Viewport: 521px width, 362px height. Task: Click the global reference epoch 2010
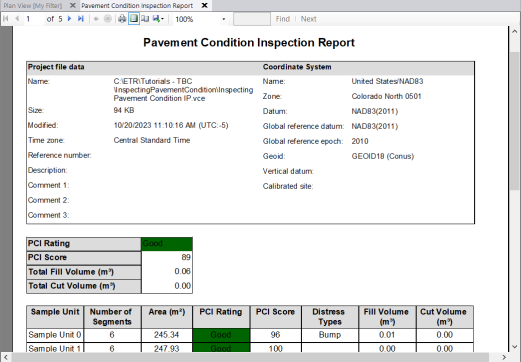point(360,141)
